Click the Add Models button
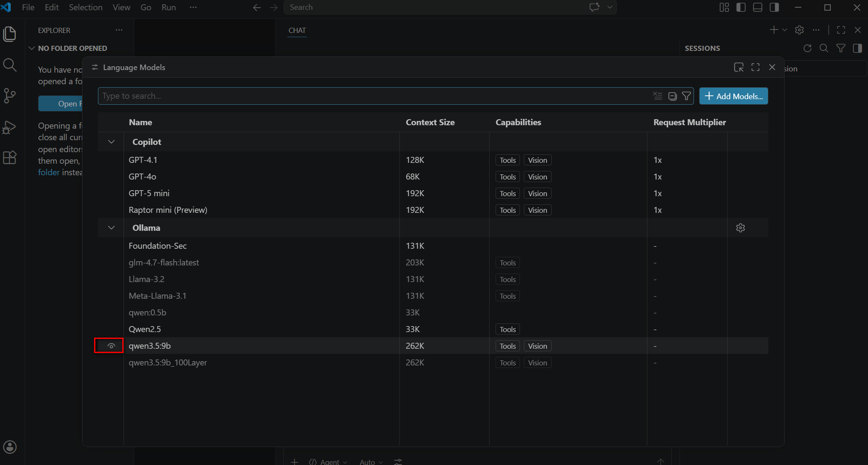This screenshot has width=868, height=465. coord(733,96)
